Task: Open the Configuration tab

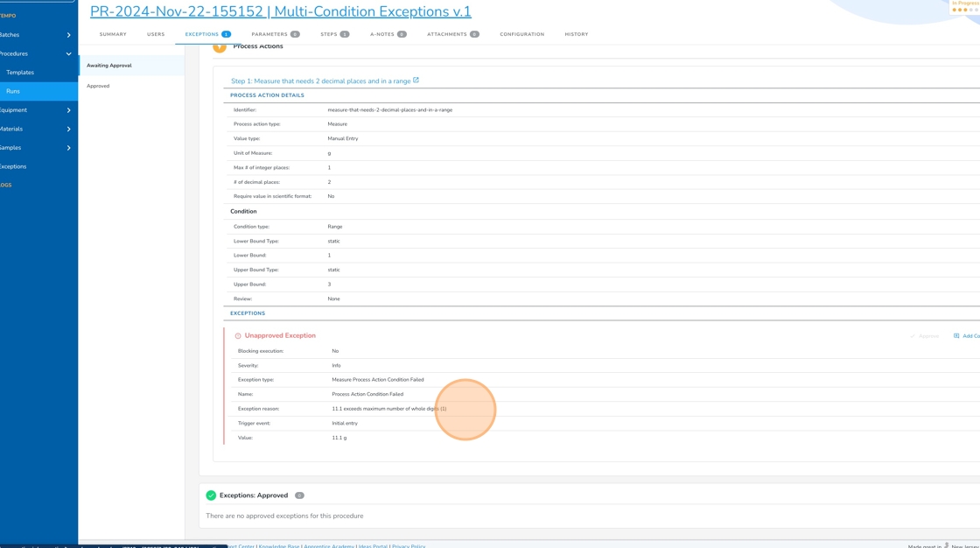Action: 521,34
